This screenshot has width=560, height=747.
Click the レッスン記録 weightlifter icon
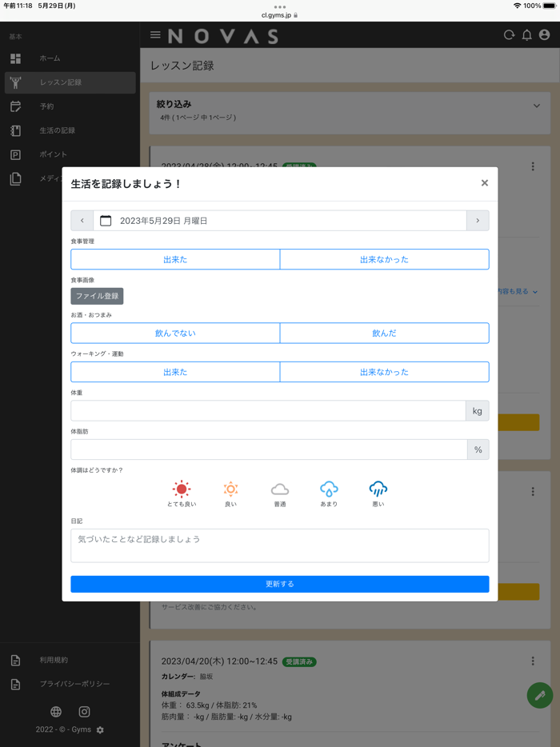click(x=16, y=82)
